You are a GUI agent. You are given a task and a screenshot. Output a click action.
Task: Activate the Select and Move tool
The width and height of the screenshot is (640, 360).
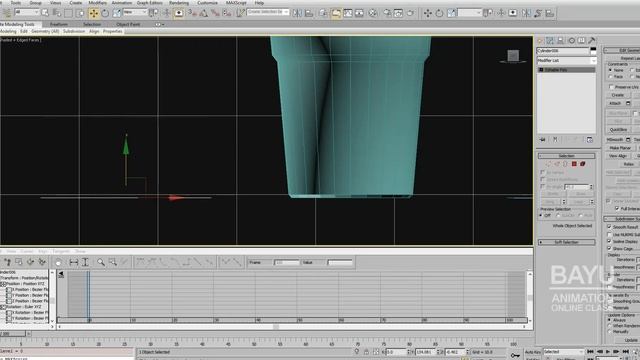pos(94,13)
